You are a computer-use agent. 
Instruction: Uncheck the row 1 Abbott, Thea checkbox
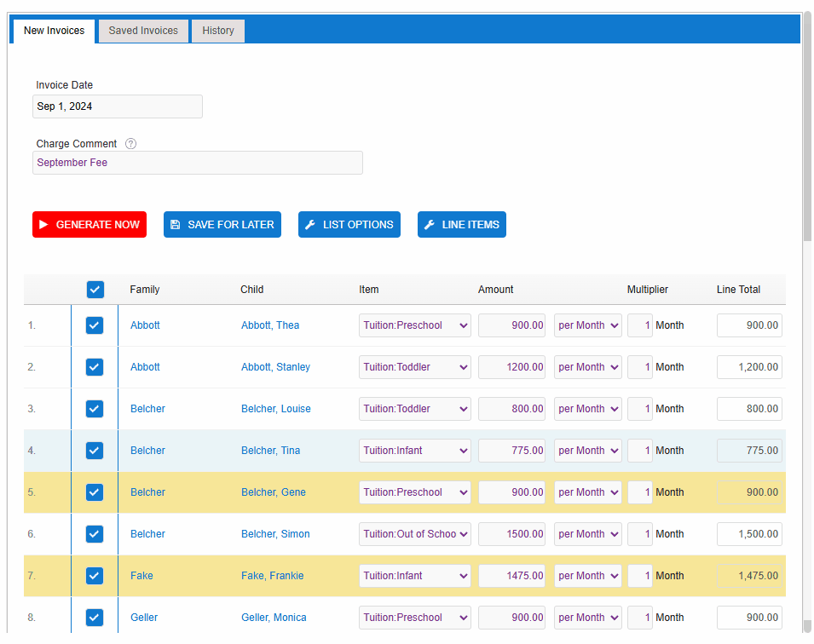[x=95, y=325]
